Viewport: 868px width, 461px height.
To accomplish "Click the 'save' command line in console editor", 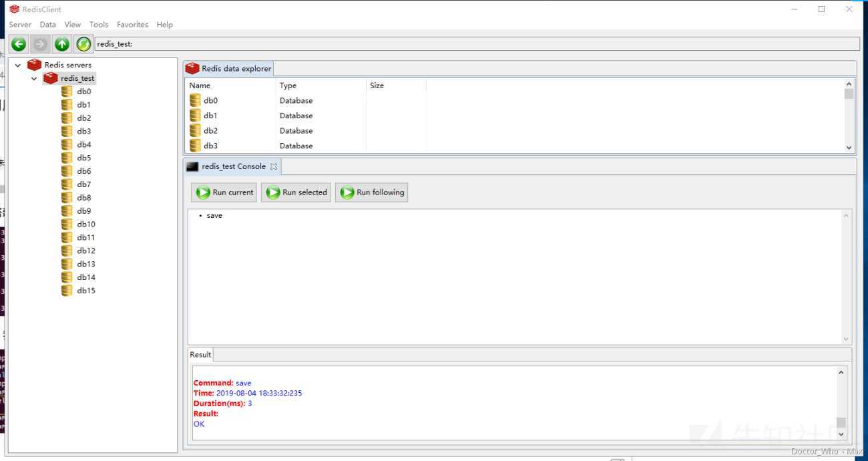I will [x=214, y=216].
